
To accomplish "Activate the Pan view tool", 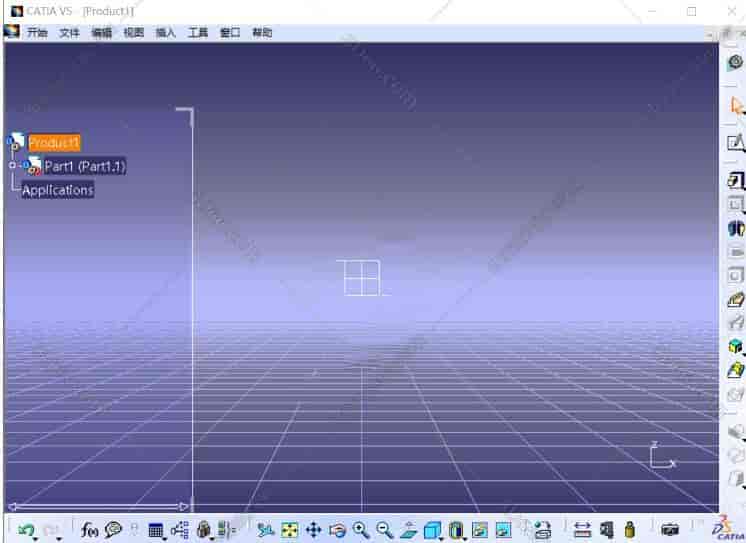I will (313, 530).
